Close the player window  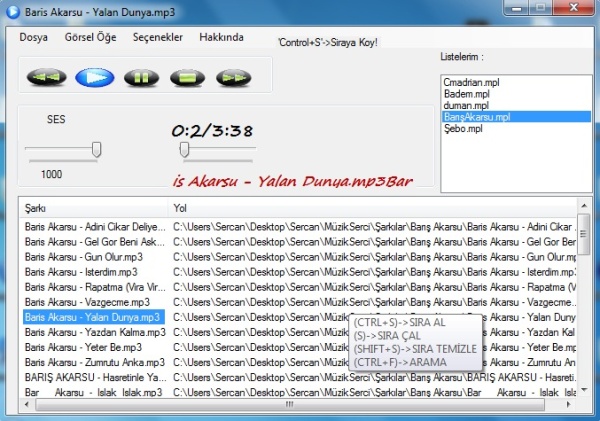(x=574, y=8)
